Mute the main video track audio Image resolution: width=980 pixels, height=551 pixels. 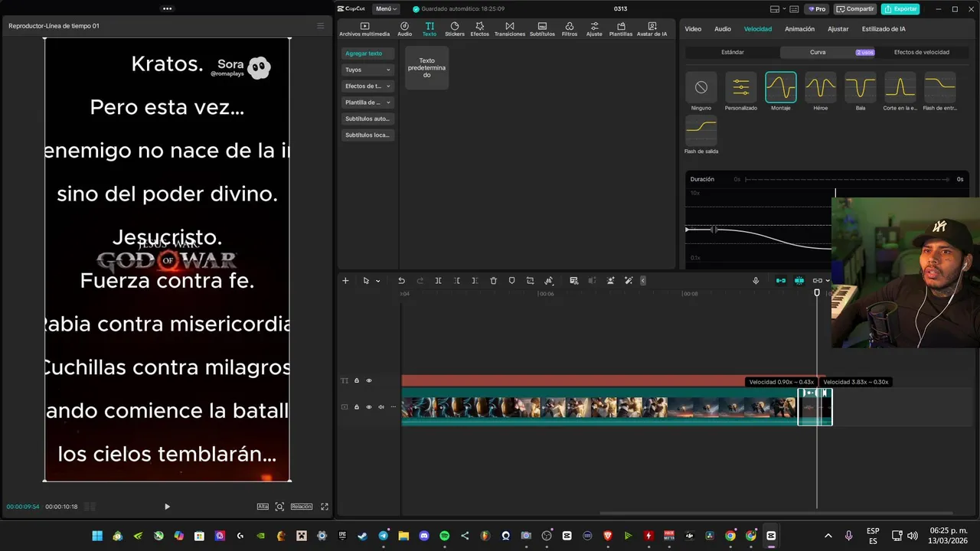381,407
